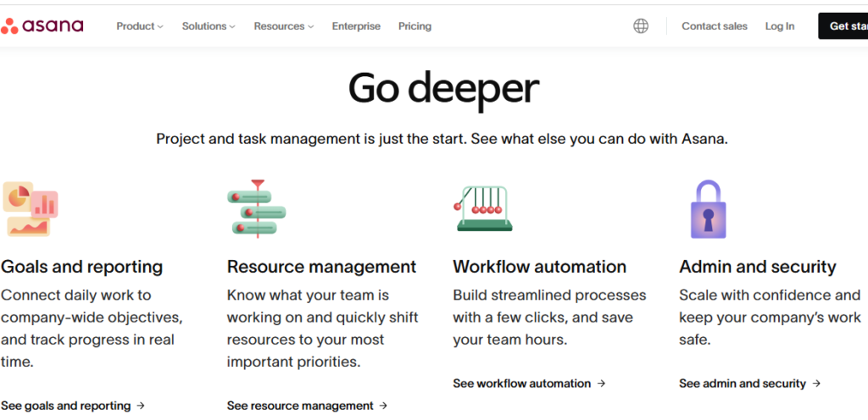Click the 'Build streamlined processes' description
Screen dimensions: 868x420
click(549, 318)
